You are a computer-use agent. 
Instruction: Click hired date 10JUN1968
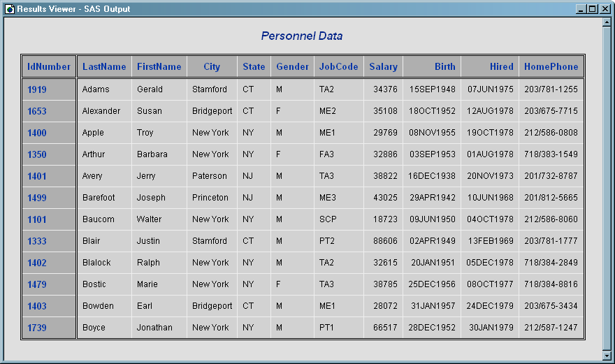coord(491,198)
